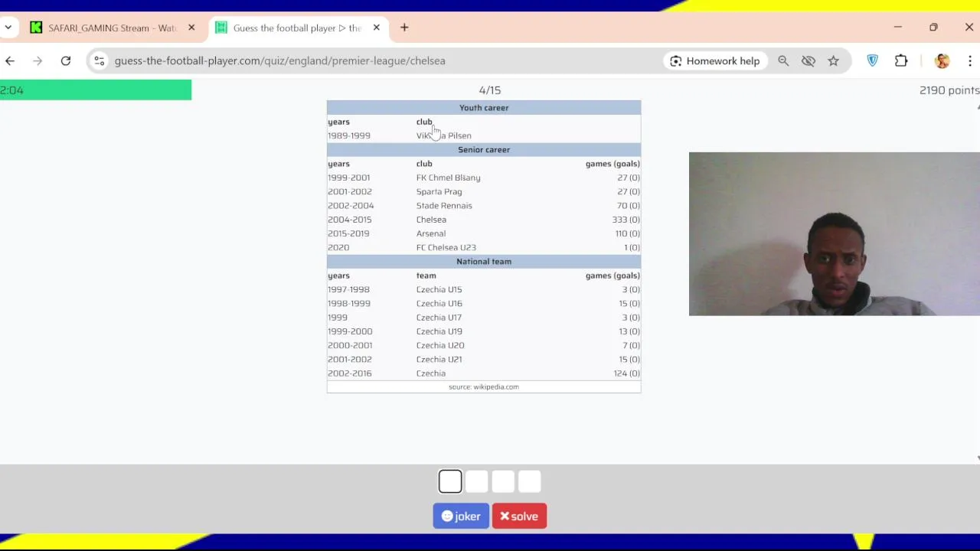Click the Homework help button
The height and width of the screenshot is (551, 980).
715,60
